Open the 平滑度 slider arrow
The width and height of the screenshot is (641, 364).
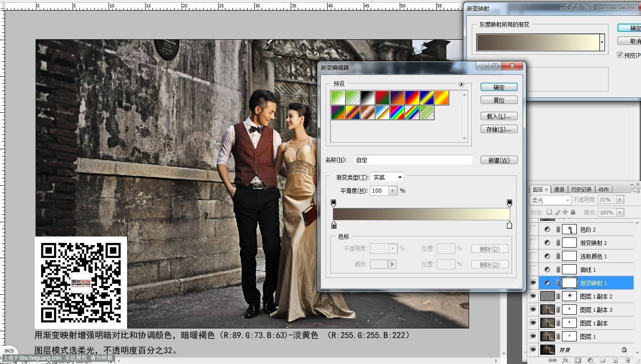pos(393,191)
